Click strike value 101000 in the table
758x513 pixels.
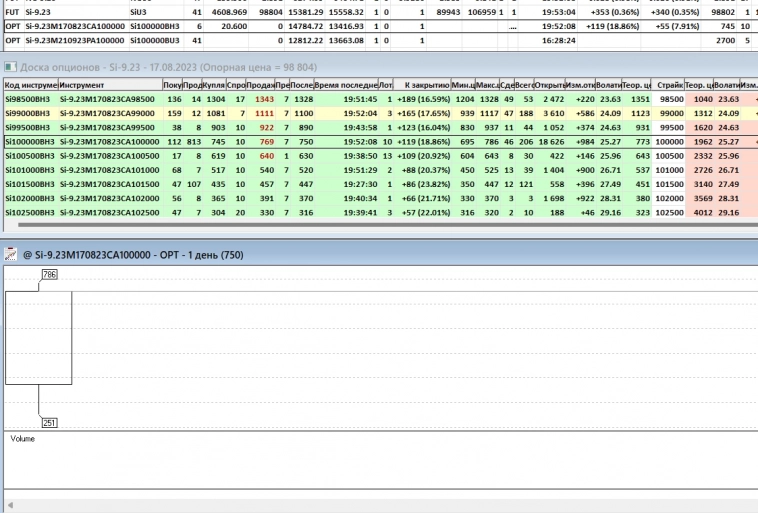(x=669, y=170)
